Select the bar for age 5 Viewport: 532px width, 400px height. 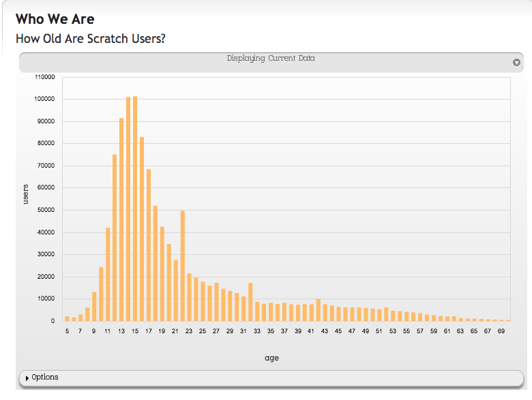[67, 318]
